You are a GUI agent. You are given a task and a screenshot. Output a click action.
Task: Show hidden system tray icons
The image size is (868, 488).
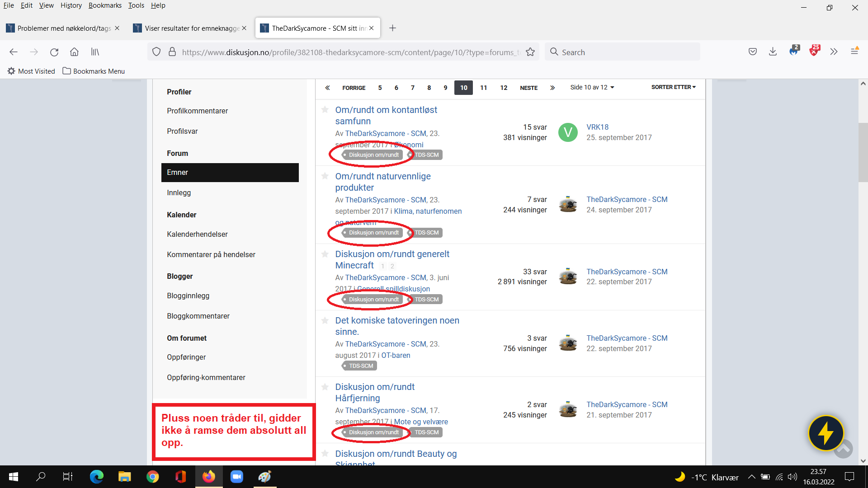[751, 477]
